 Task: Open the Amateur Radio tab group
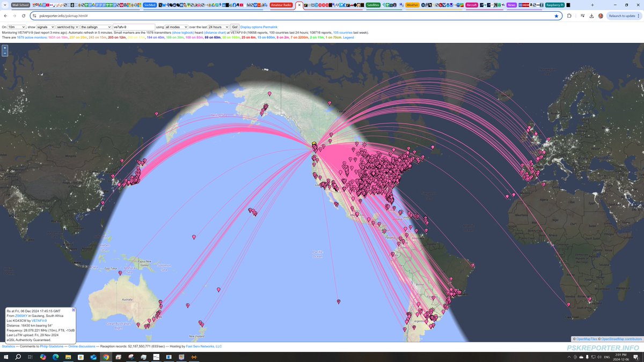click(x=281, y=5)
